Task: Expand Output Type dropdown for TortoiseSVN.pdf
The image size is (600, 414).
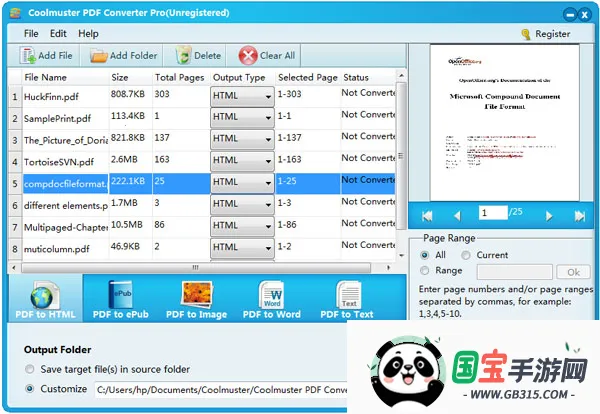Action: [268, 162]
